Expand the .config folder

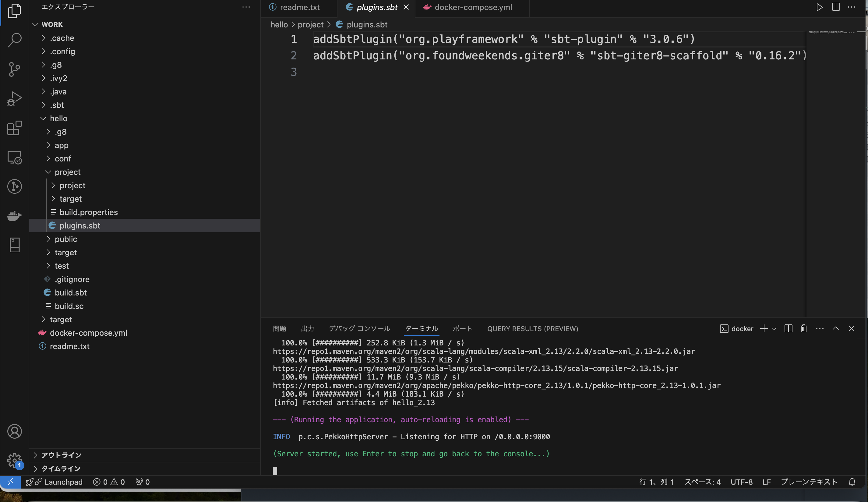[145, 51]
